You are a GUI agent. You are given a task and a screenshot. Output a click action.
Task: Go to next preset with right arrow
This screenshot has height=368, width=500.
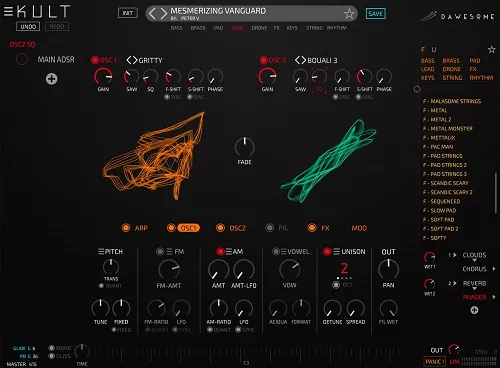[163, 14]
